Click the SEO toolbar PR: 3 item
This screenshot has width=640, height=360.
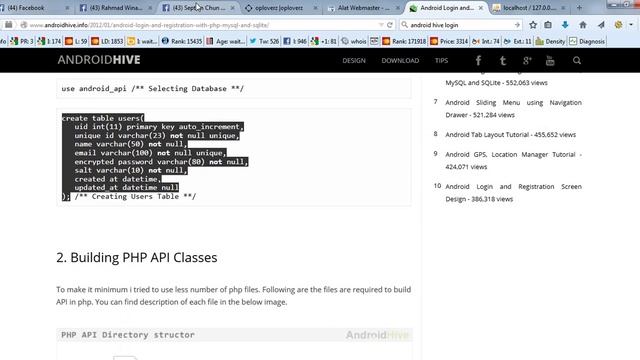22,41
